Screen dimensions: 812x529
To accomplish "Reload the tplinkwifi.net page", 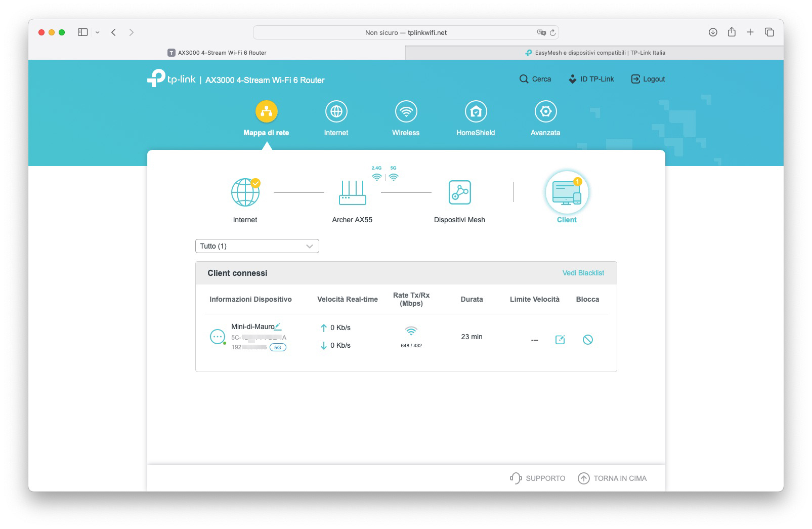I will 552,32.
